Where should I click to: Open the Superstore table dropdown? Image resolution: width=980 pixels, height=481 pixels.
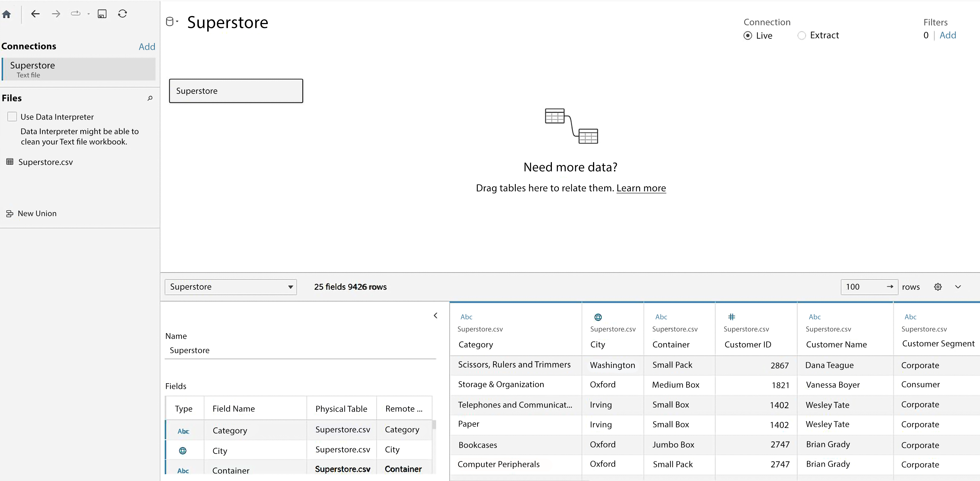290,287
